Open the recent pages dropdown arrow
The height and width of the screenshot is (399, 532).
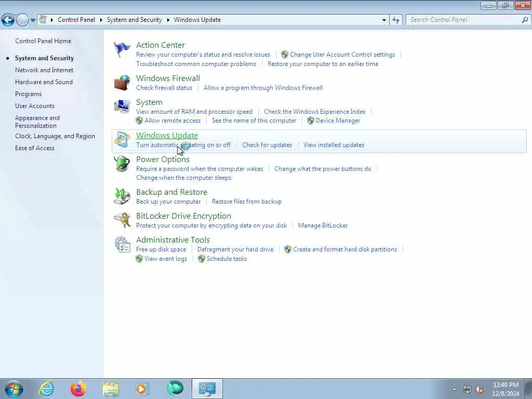click(33, 20)
